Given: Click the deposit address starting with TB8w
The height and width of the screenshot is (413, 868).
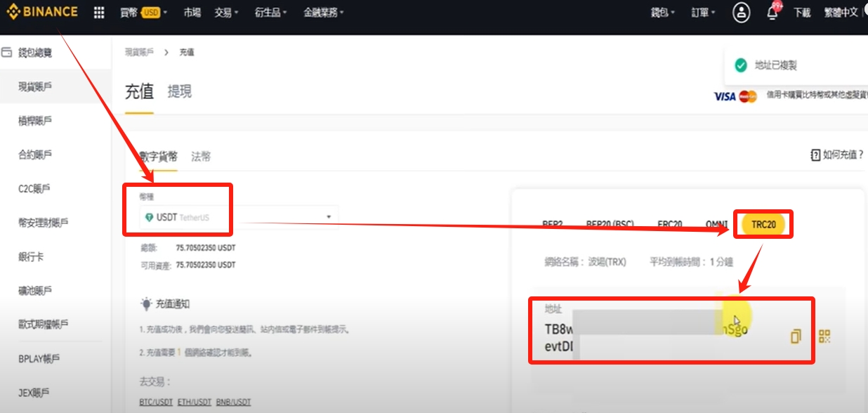Looking at the screenshot, I should 647,337.
